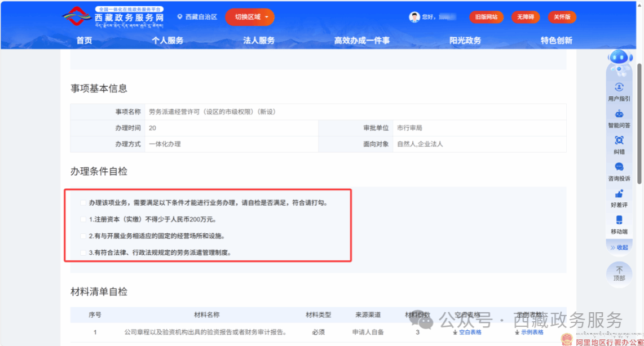Viewport: 644px width, 346px height.
Task: Click the 西藏政务服务网 site logo
Action: tap(113, 18)
